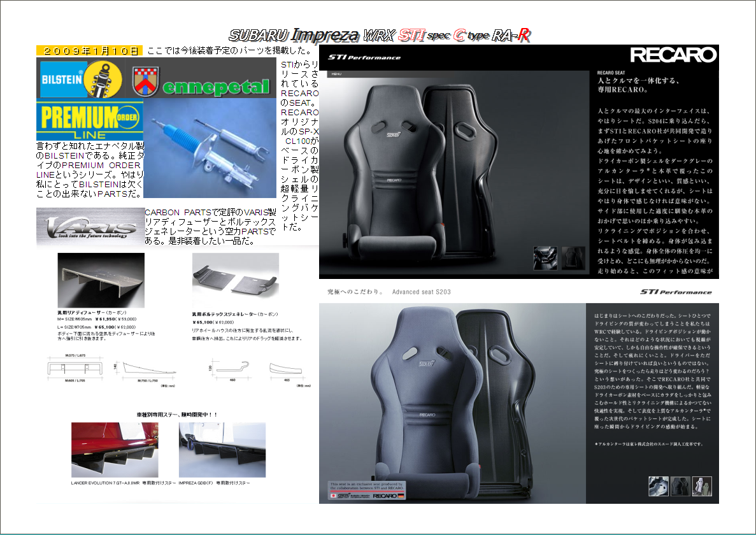The image size is (756, 535).
Task: Click the STI RECARO collaboration badge
Action: click(x=367, y=492)
